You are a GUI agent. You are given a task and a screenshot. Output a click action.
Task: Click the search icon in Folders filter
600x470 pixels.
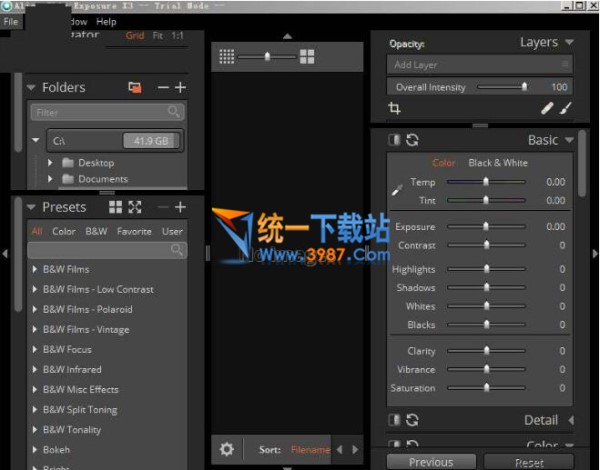point(173,112)
